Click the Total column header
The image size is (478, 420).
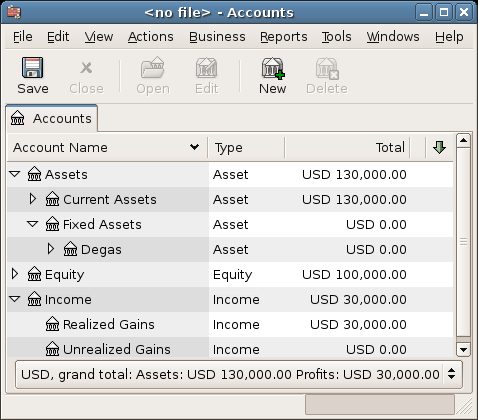click(x=347, y=147)
